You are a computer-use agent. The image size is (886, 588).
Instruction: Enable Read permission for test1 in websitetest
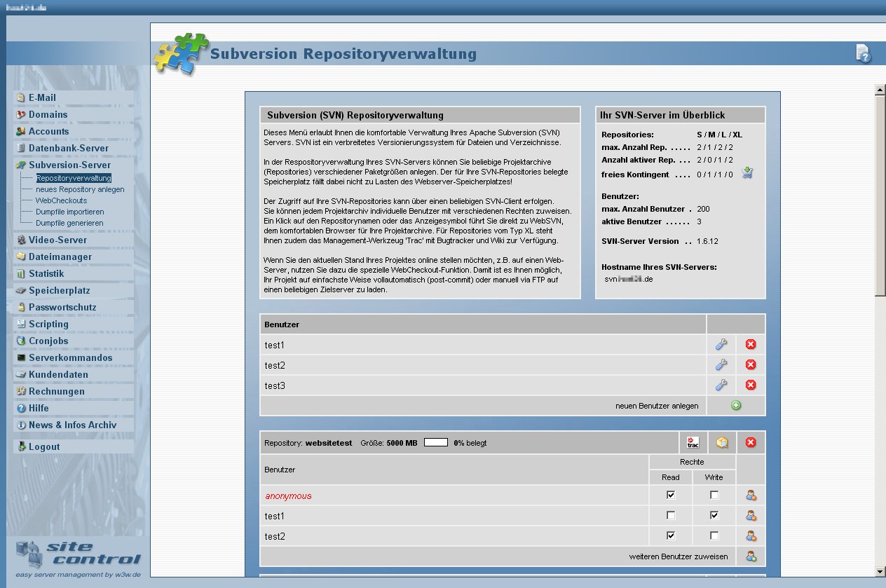tap(671, 516)
